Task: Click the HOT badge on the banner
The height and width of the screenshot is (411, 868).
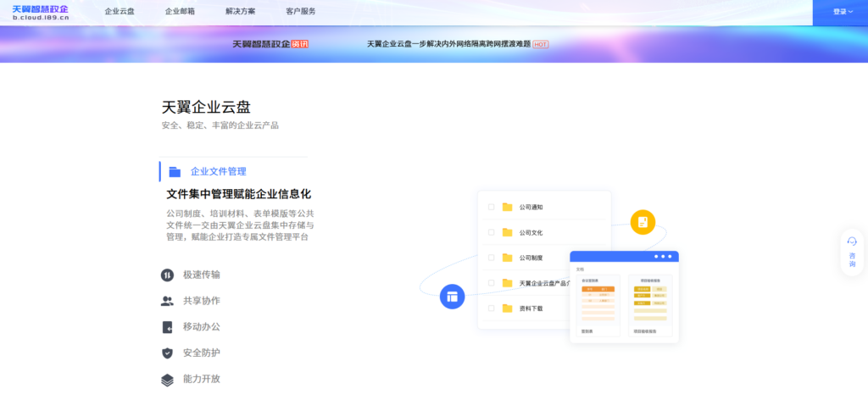Action: pyautogui.click(x=540, y=44)
